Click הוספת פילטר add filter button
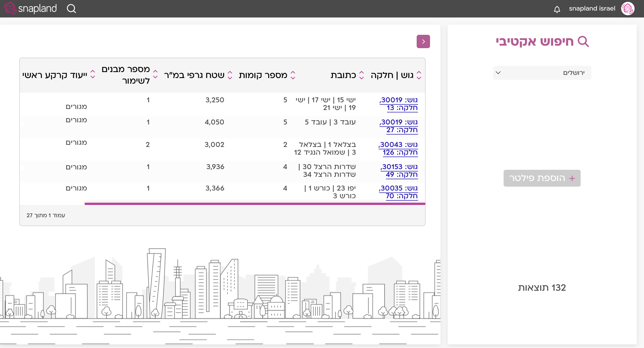Viewport: 644px width, 348px height. [x=542, y=178]
